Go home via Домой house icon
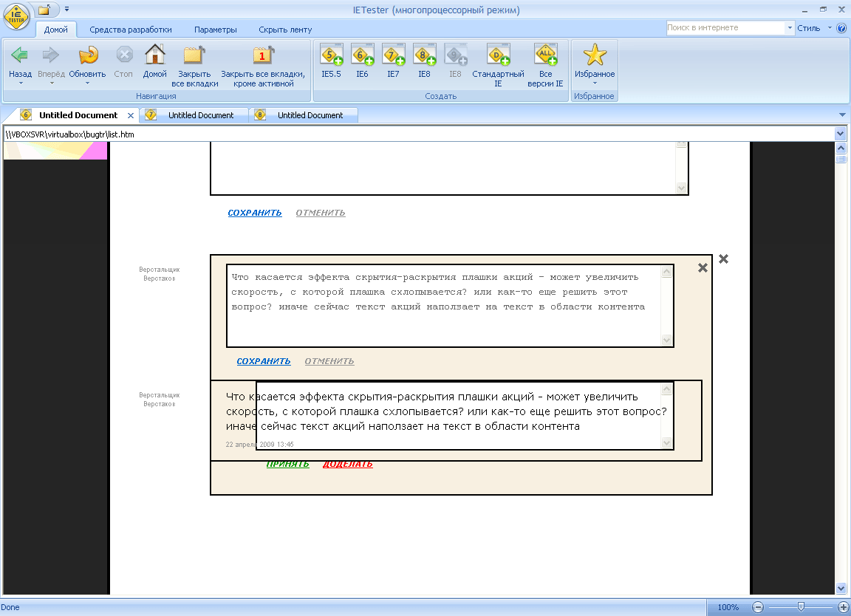 (154, 54)
